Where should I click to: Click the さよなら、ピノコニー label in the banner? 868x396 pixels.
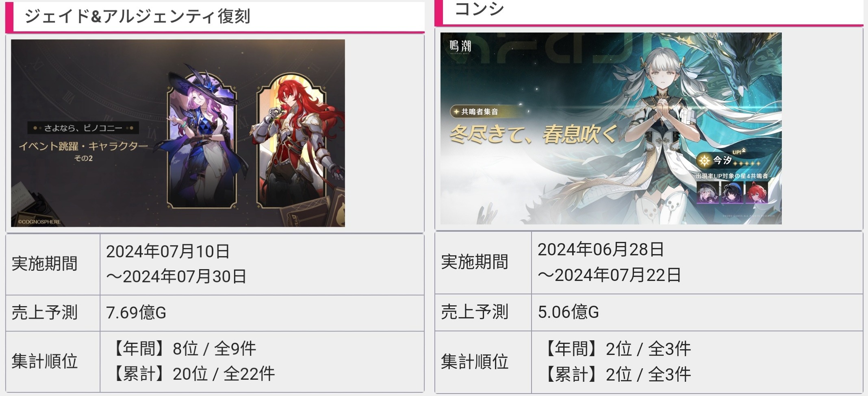83,128
